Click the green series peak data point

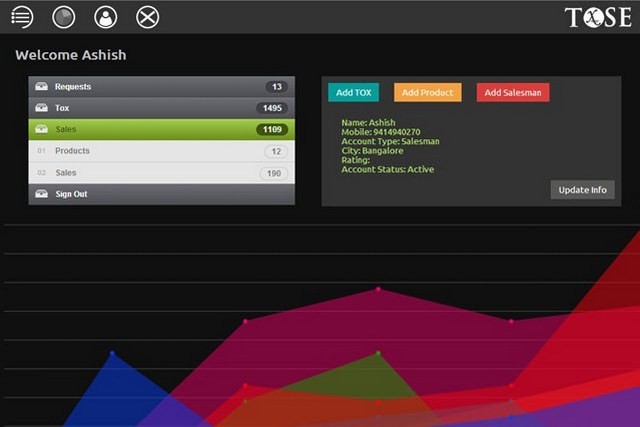pyautogui.click(x=378, y=354)
